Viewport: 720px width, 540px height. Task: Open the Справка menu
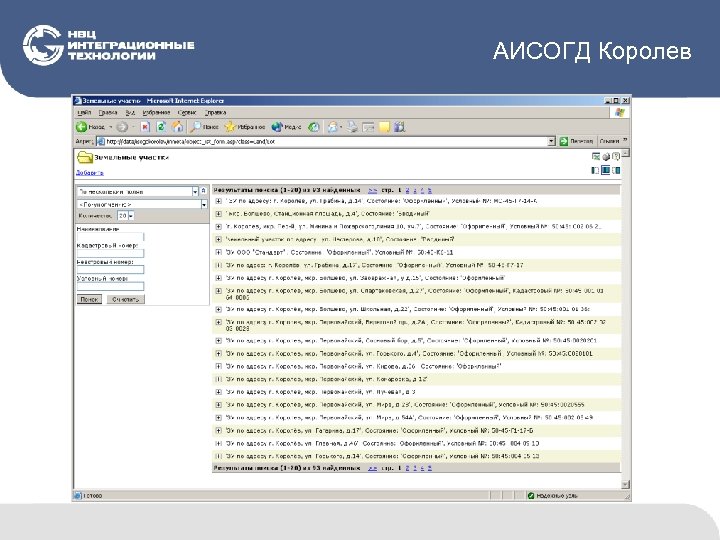pyautogui.click(x=215, y=112)
